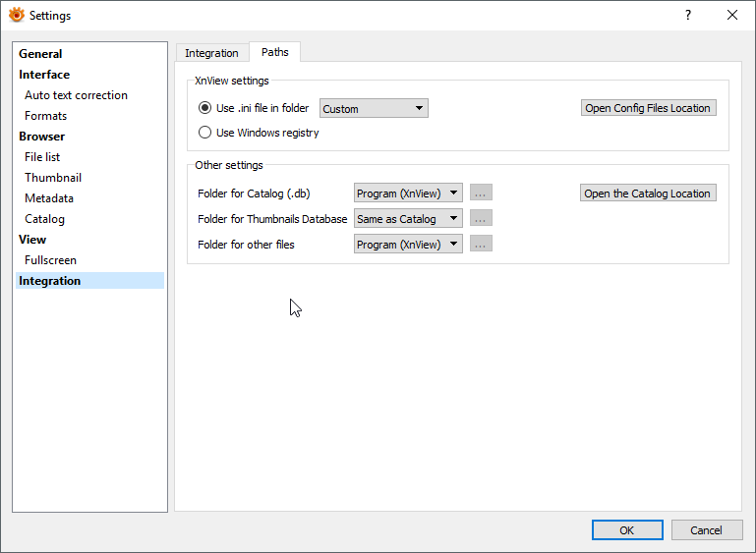The width and height of the screenshot is (756, 553).
Task: Click the help question mark button
Action: [x=688, y=15]
